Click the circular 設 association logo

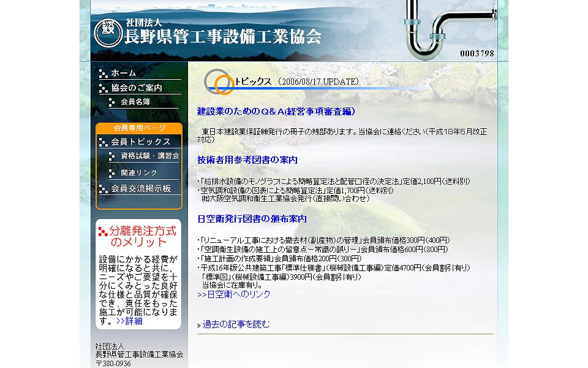108,33
